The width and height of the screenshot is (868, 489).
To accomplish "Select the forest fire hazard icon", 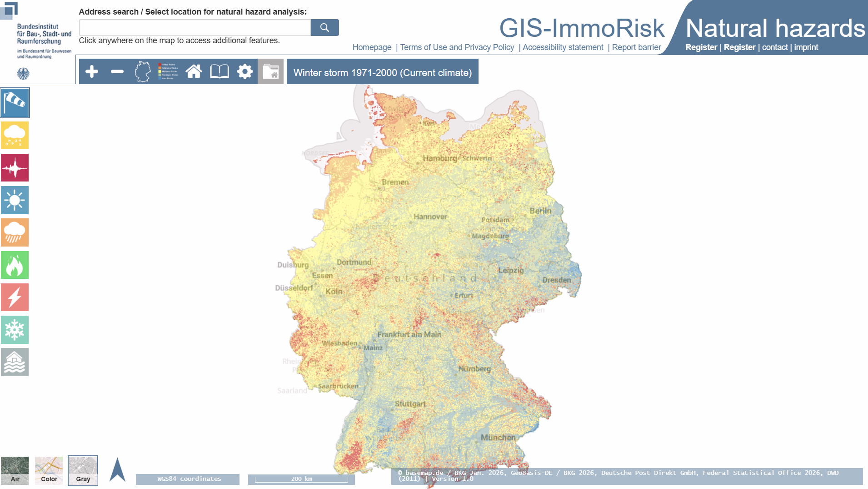I will click(15, 265).
